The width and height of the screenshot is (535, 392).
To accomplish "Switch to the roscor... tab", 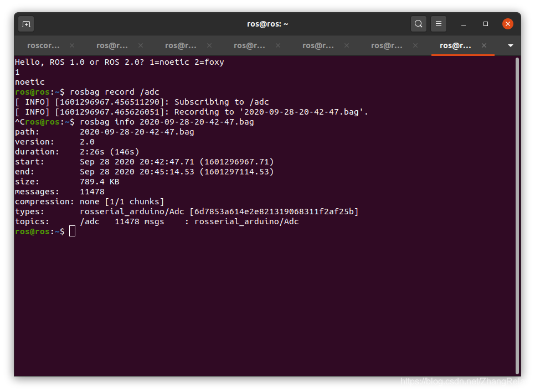I will pos(43,45).
